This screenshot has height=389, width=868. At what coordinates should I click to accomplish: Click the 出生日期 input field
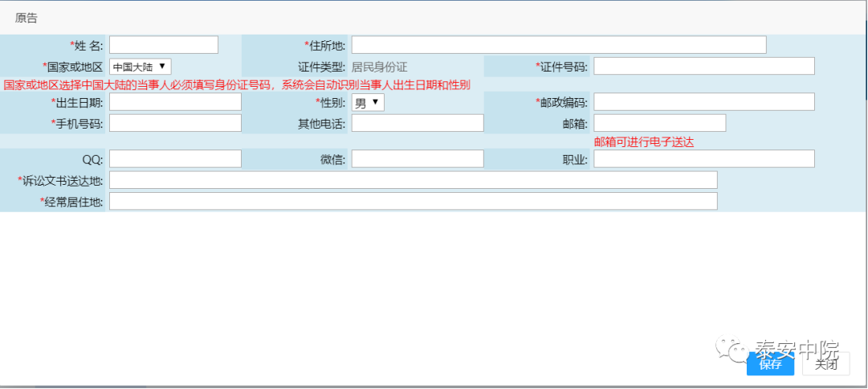pos(176,102)
